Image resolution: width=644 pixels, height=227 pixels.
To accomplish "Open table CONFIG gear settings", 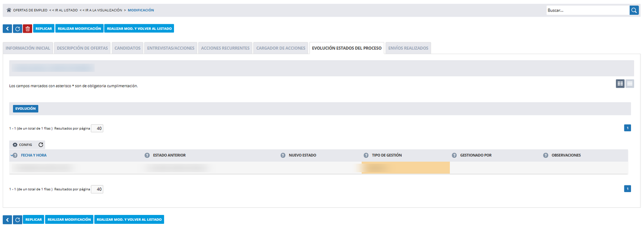I will click(x=22, y=145).
